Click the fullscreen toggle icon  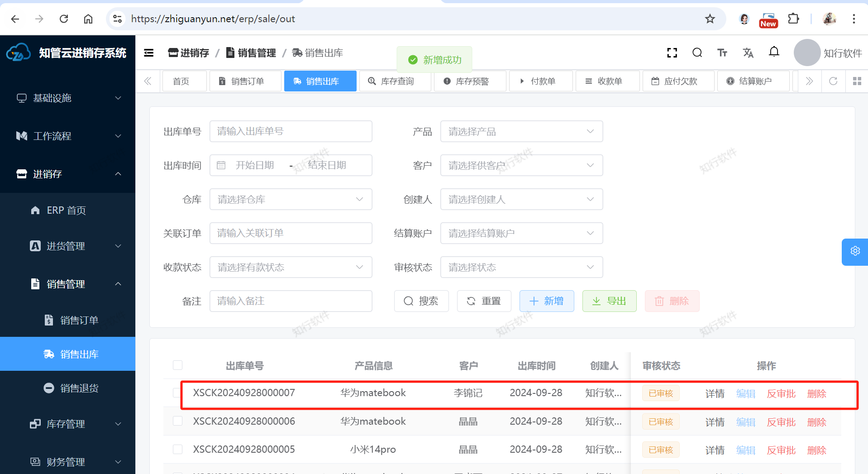pos(672,53)
